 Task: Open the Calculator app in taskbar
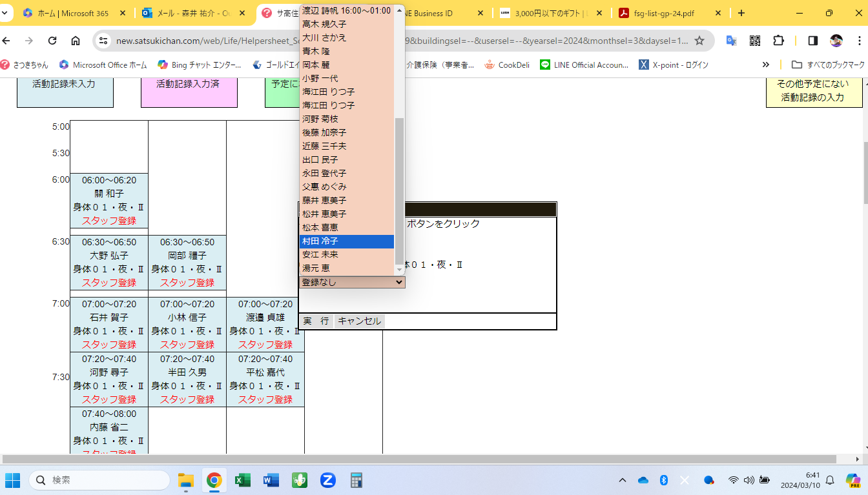tap(356, 480)
